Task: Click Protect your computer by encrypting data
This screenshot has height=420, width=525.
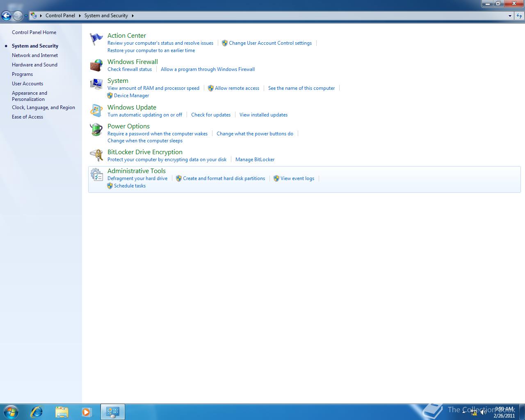Action: 167,160
